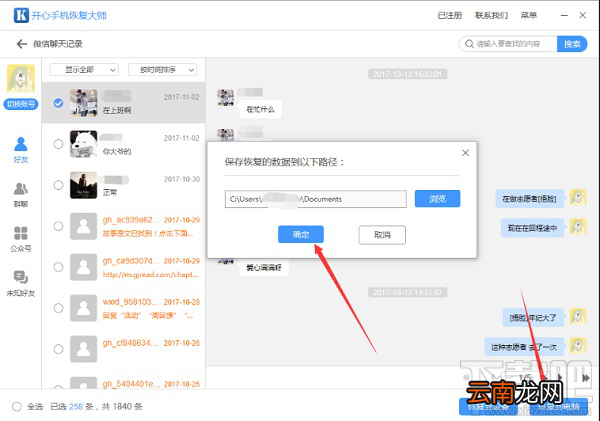Select the radio for 你大爷的 contact
600x421 pixels.
(58, 144)
